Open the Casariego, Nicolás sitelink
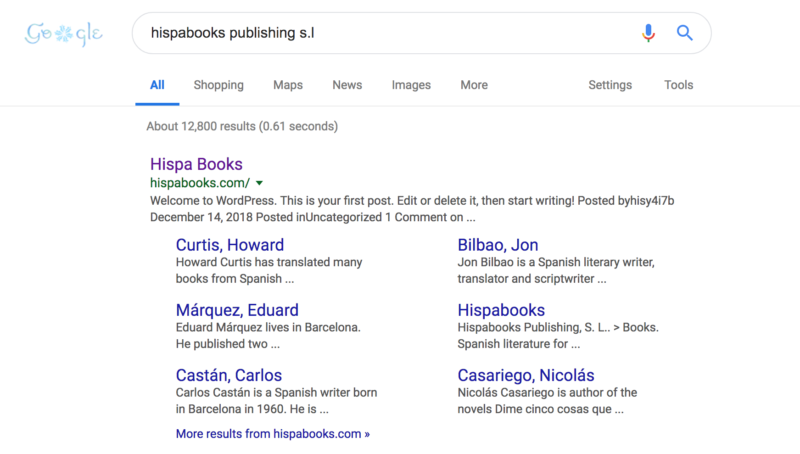800x454 pixels. 526,375
